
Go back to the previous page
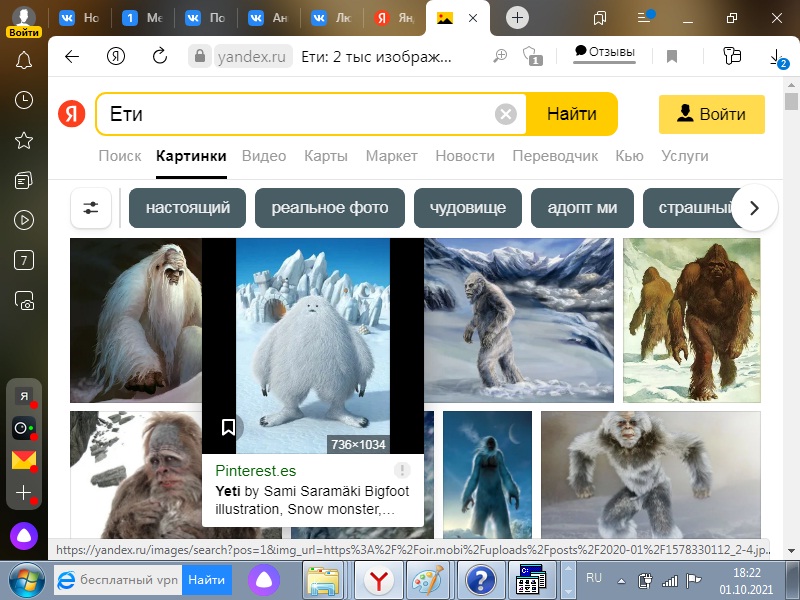pyautogui.click(x=72, y=56)
